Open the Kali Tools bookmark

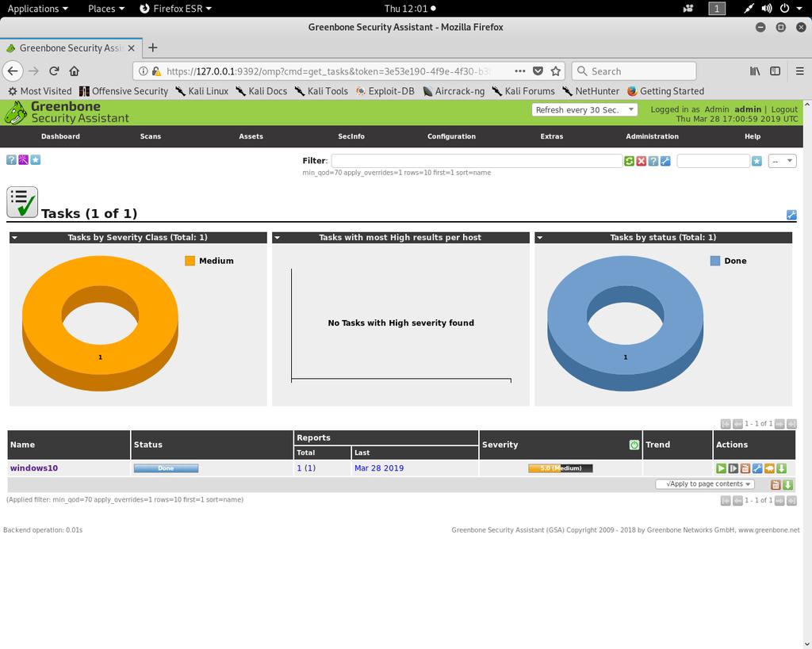tap(322, 91)
